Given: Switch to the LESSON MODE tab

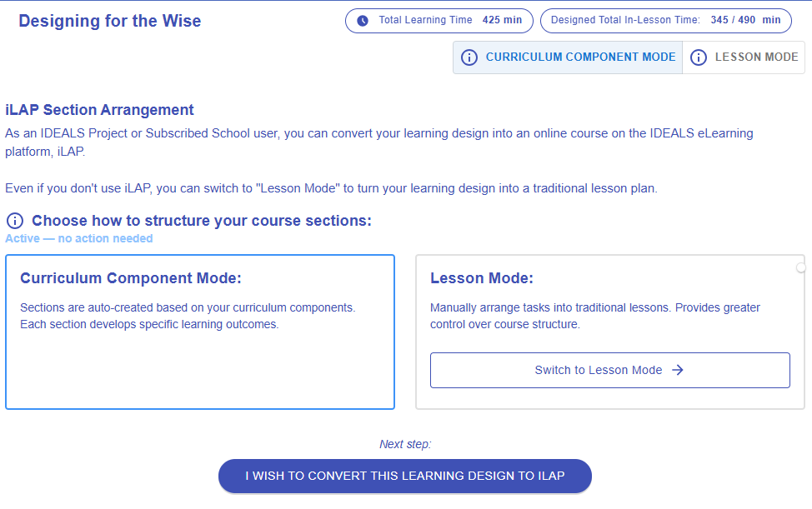Looking at the screenshot, I should [x=744, y=57].
